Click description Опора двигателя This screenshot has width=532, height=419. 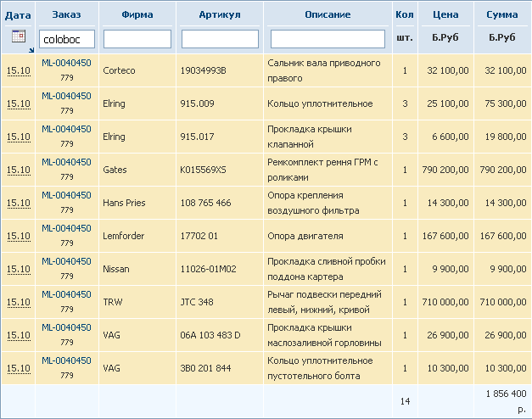(x=305, y=236)
